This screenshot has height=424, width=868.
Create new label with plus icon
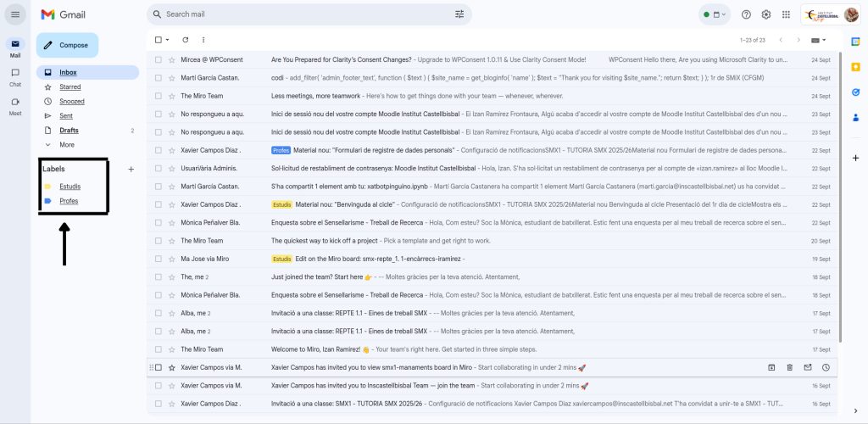tap(131, 170)
